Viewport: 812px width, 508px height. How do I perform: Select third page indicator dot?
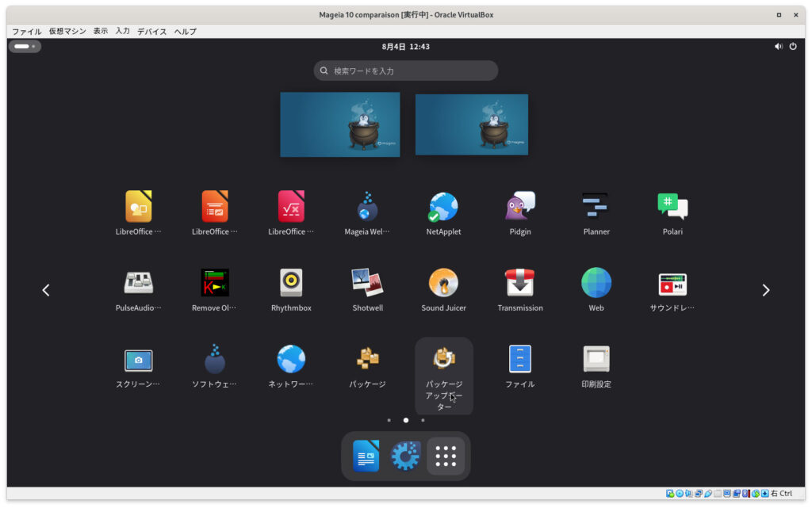click(x=423, y=421)
